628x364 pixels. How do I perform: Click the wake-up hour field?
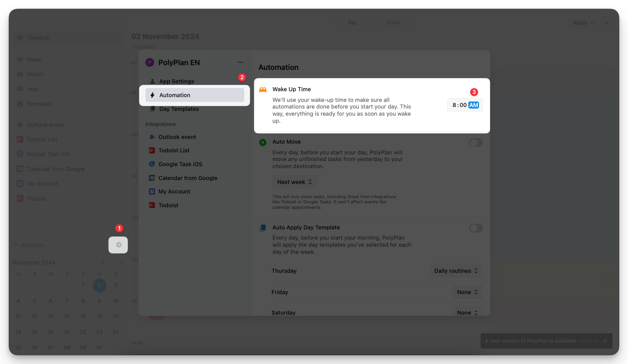pos(454,105)
